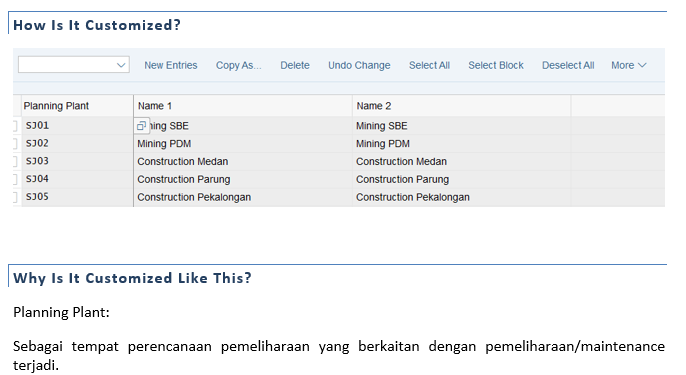The width and height of the screenshot is (686, 375).
Task: Click Name 2 cell Construction Pekalongan
Action: [462, 197]
